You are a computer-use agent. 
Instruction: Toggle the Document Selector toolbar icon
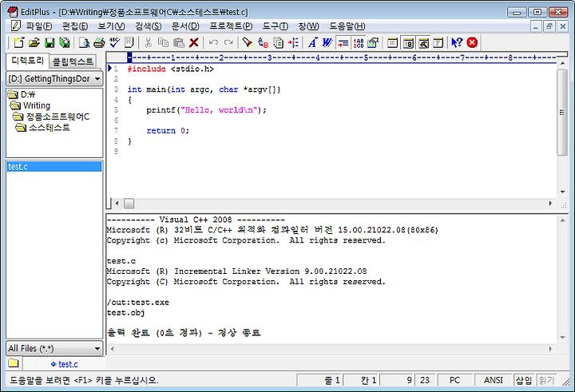(x=408, y=43)
